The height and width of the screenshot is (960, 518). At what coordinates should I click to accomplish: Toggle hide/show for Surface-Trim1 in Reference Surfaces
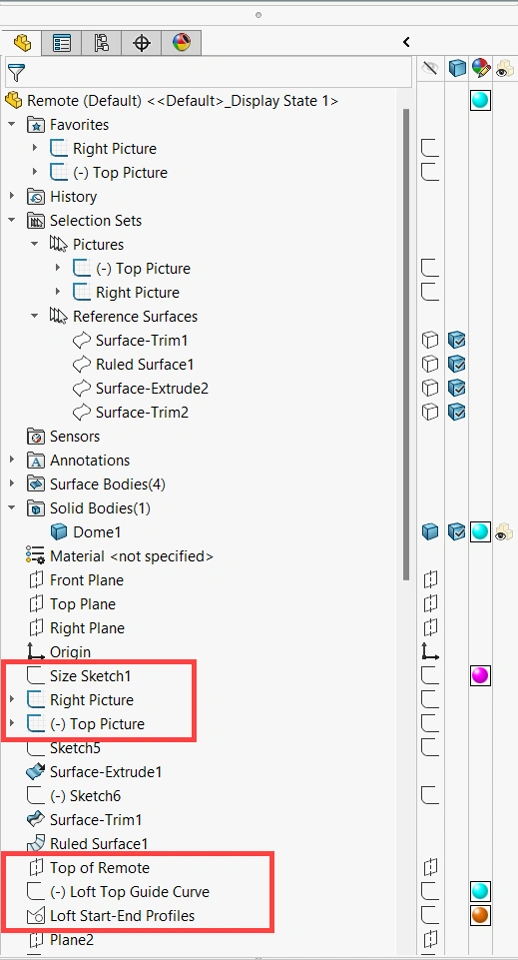430,340
